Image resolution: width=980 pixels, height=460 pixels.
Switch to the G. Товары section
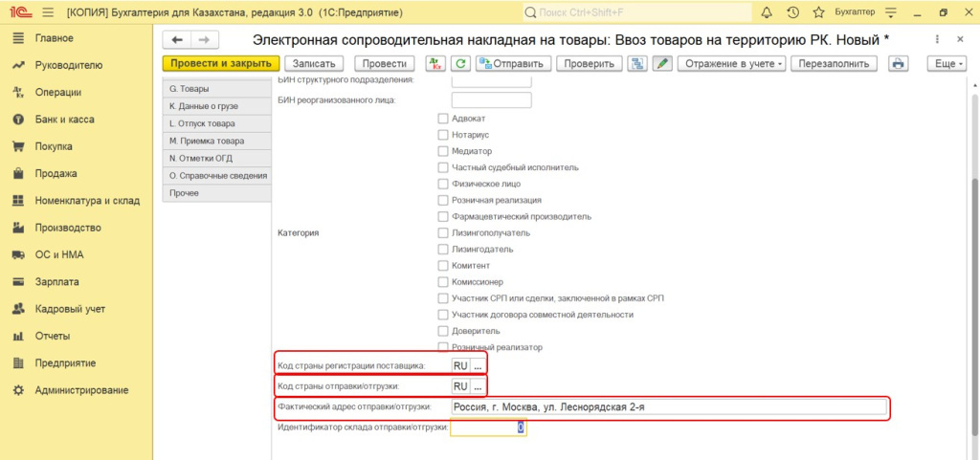[x=216, y=89]
